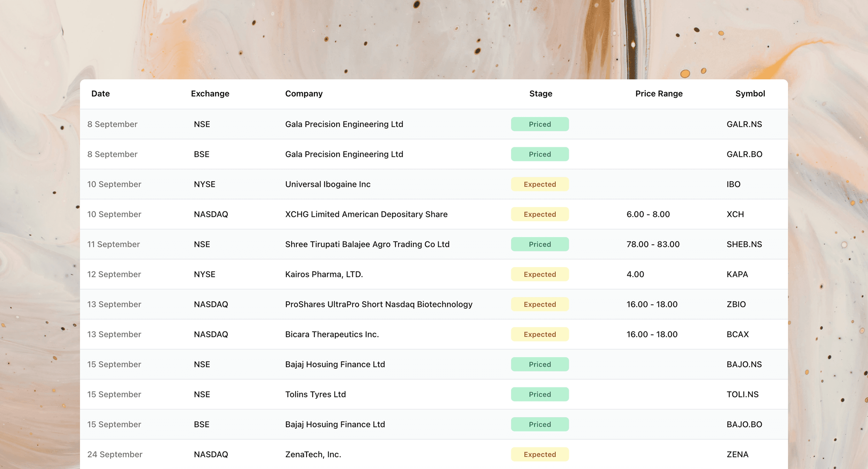Click the GALR.BO symbol

pos(744,154)
